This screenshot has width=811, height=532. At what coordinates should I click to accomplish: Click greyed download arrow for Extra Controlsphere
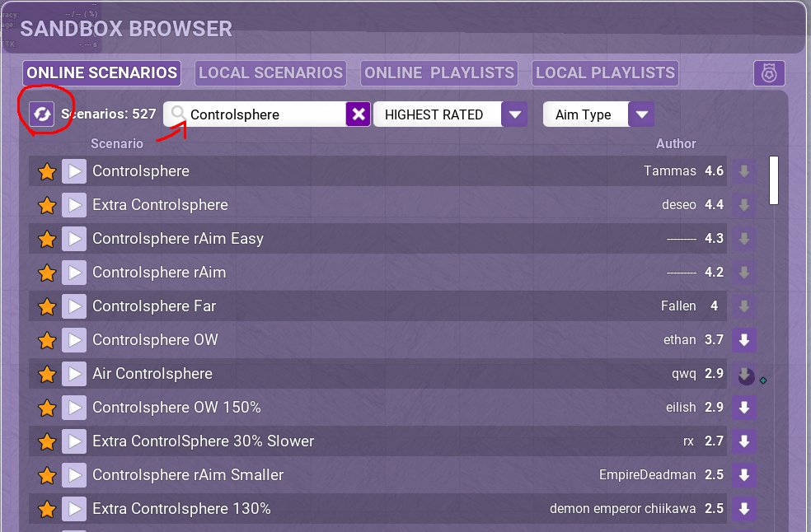pyautogui.click(x=744, y=205)
